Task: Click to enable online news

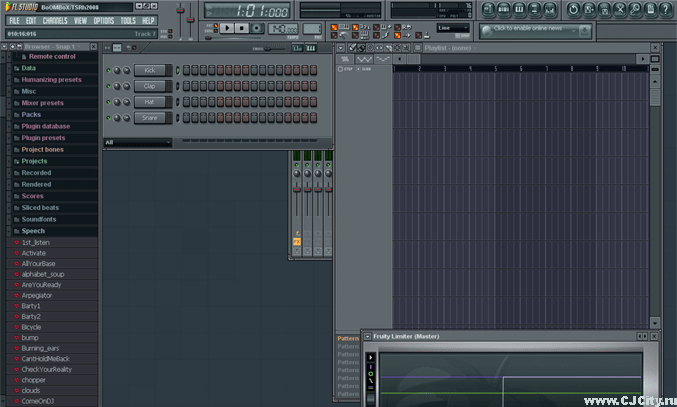Action: pos(528,28)
